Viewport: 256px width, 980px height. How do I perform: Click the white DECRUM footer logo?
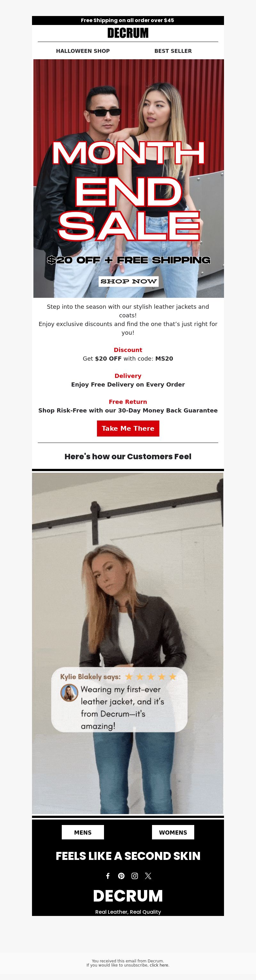pyautogui.click(x=128, y=895)
